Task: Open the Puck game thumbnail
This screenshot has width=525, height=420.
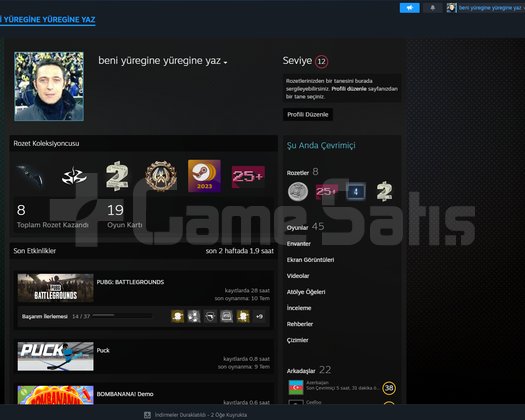Action: click(56, 356)
